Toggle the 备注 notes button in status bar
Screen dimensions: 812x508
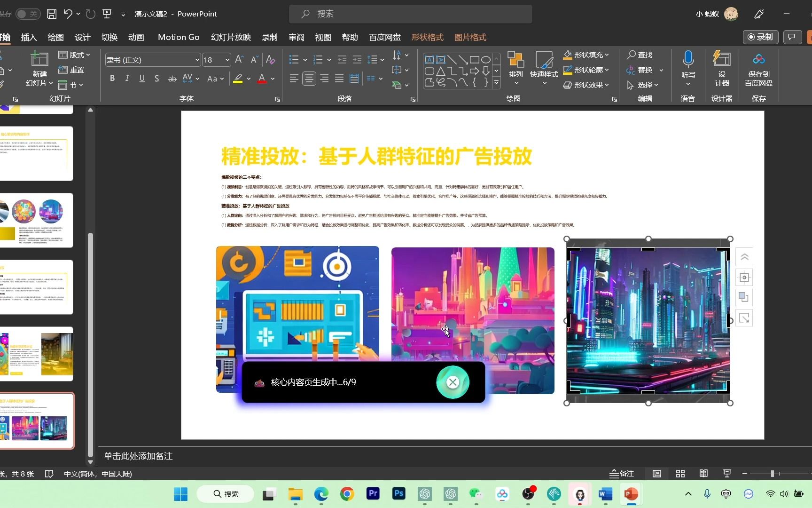[622, 473]
